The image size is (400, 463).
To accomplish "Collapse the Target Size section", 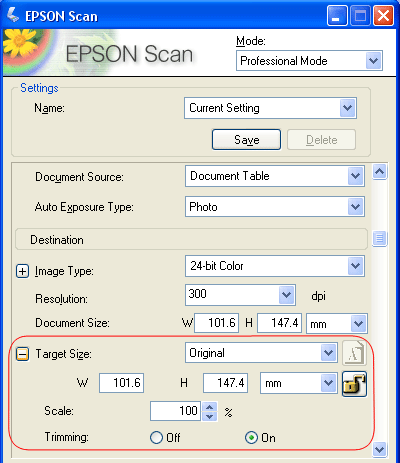I will click(22, 354).
